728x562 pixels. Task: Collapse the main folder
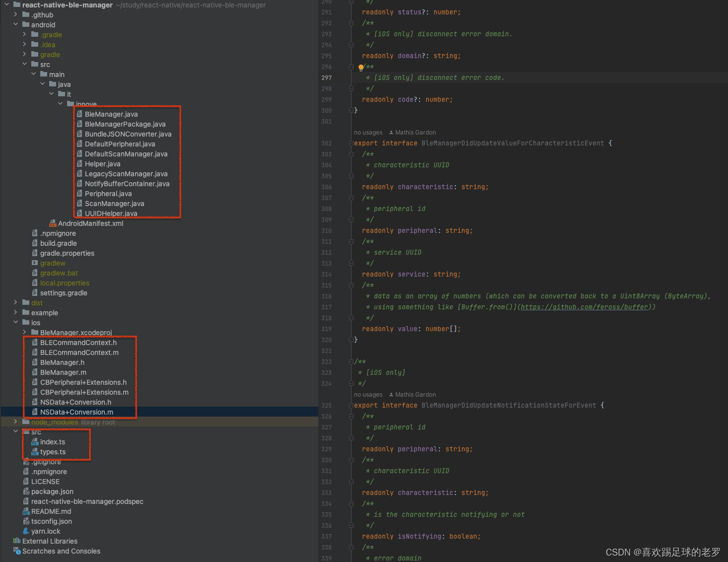pos(33,74)
